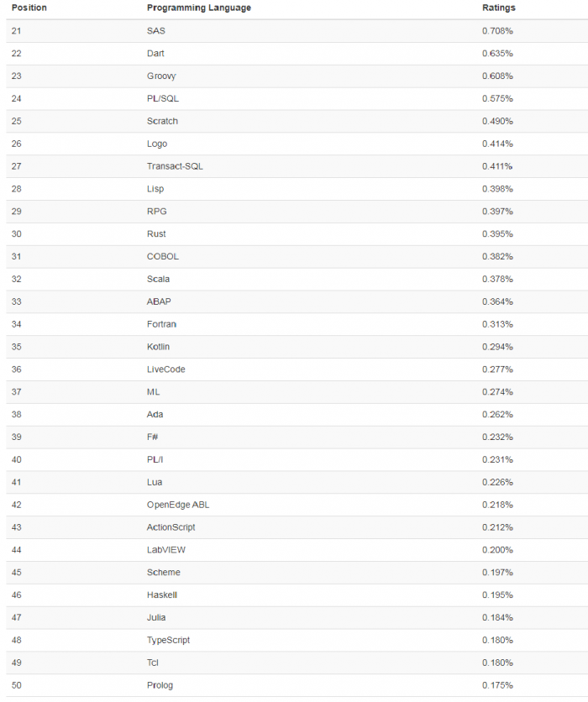Select the Prolog entry

[x=160, y=685]
